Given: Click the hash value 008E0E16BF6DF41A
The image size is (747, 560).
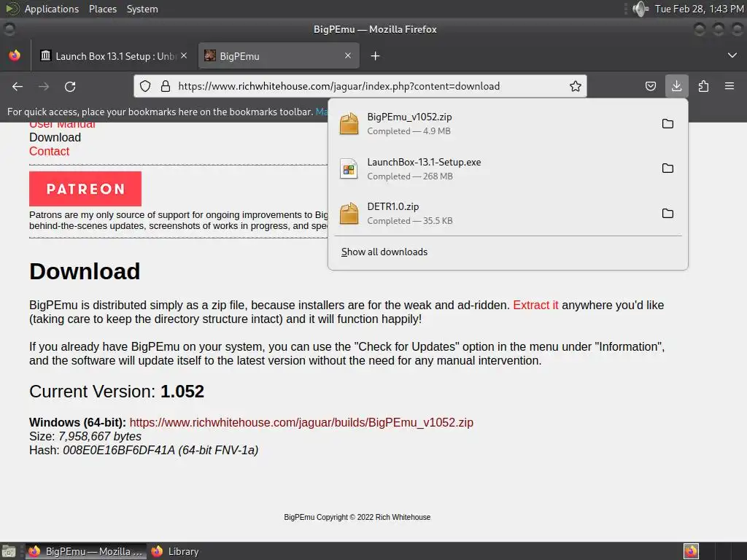Looking at the screenshot, I should pyautogui.click(x=119, y=450).
